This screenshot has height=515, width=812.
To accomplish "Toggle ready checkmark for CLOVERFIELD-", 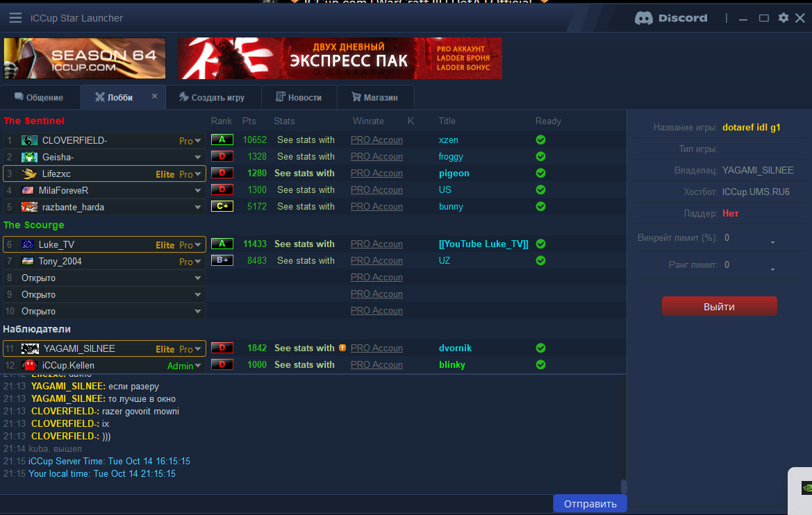I will (x=540, y=140).
